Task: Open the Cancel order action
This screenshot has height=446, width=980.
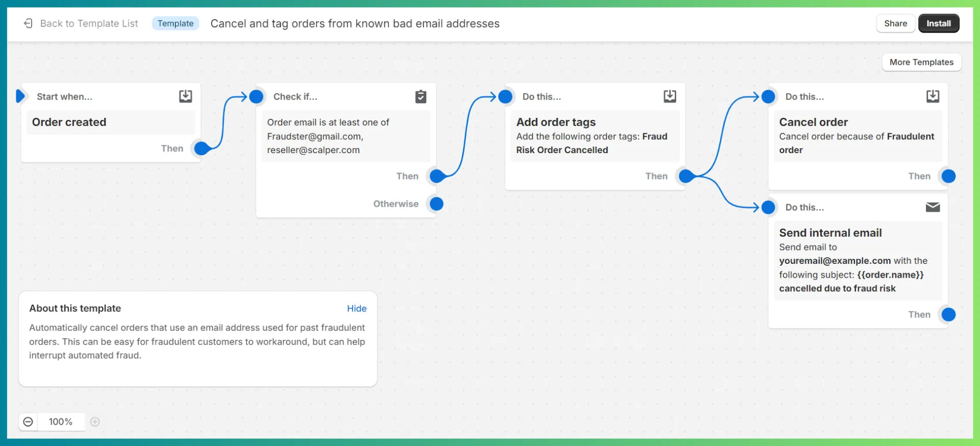Action: click(x=858, y=136)
